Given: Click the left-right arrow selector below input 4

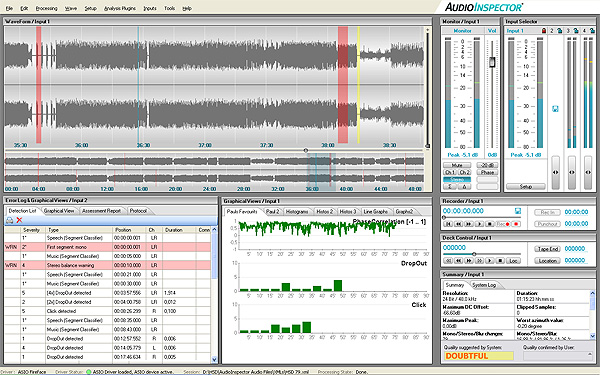Looking at the screenshot, I should (588, 173).
